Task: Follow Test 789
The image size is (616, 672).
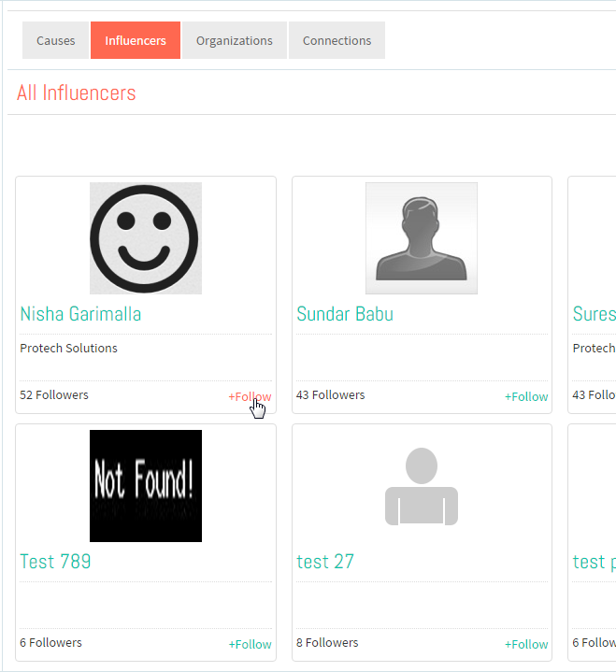Action: 250,644
